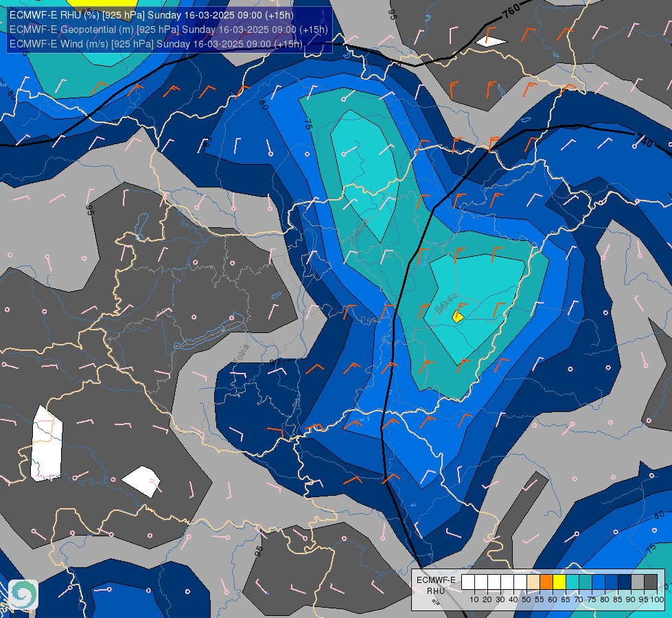This screenshot has width=672, height=618.
Task: Click the legend value label 10
Action: point(474,599)
